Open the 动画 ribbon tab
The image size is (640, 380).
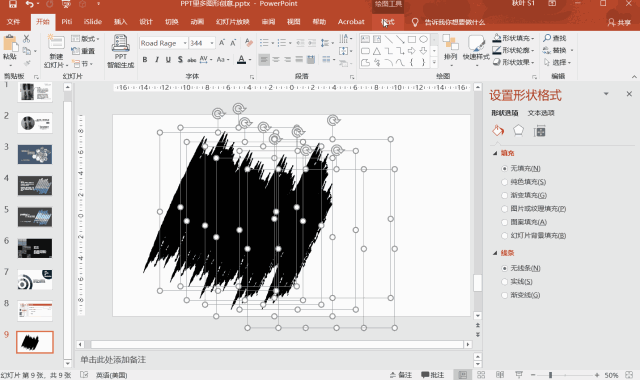coord(197,22)
